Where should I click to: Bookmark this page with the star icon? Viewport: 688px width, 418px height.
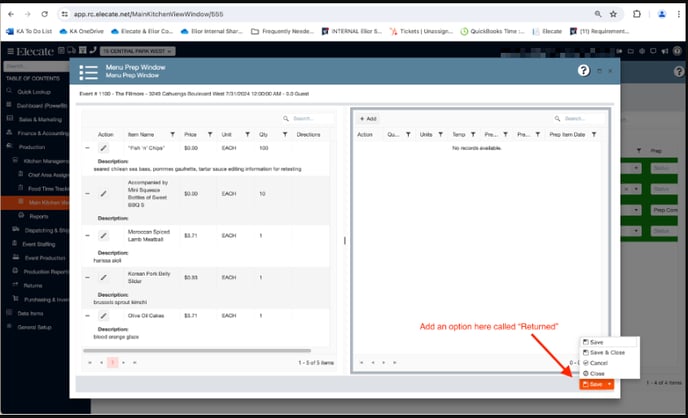pyautogui.click(x=612, y=15)
